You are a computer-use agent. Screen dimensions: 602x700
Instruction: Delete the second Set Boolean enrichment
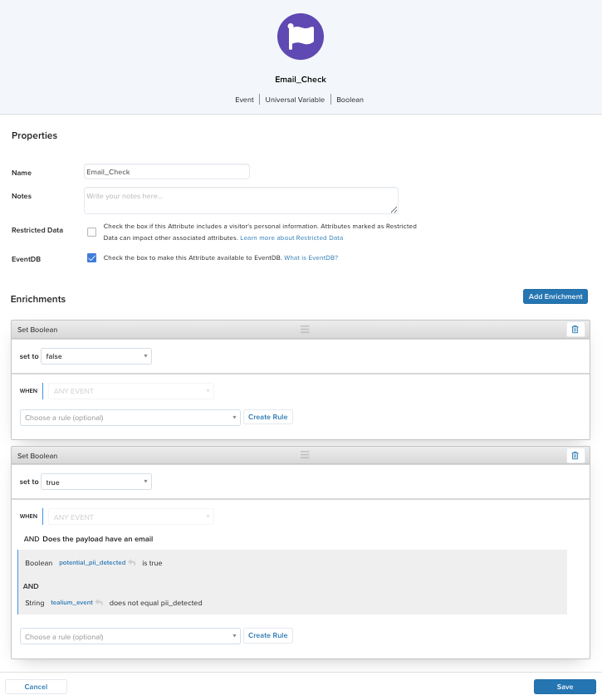tap(575, 456)
